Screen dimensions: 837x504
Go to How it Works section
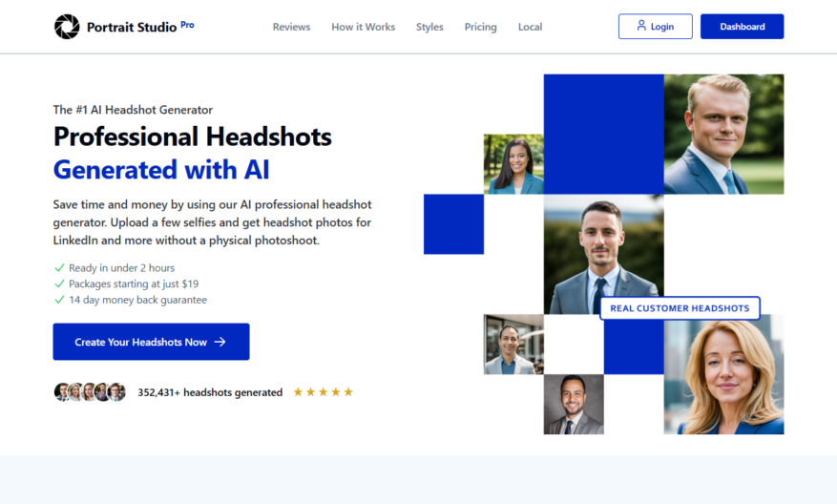tap(363, 27)
